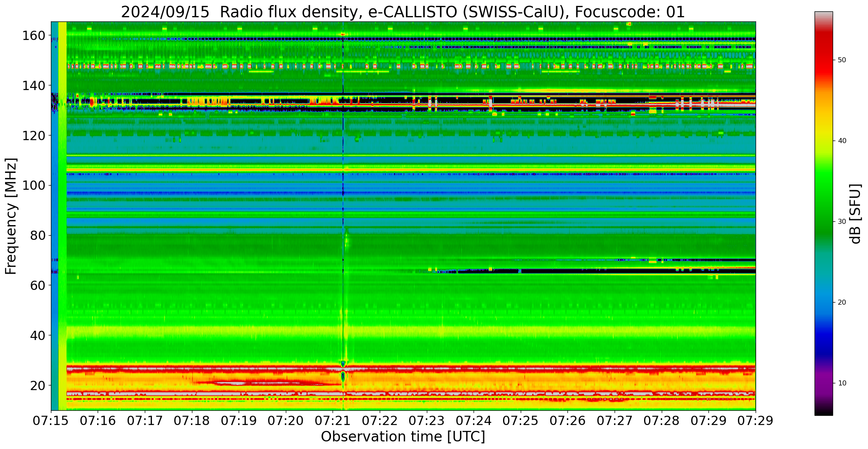Click the 07:15 time tick label
The height and width of the screenshot is (449, 868).
(51, 420)
